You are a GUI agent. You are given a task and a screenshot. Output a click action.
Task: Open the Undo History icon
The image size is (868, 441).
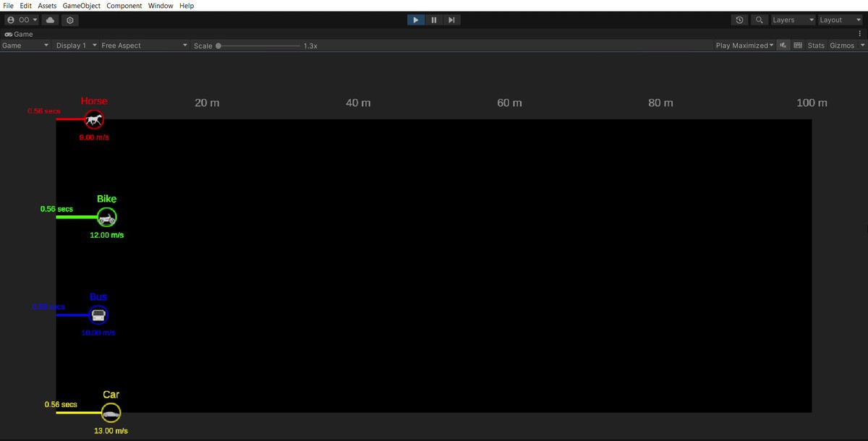[739, 20]
